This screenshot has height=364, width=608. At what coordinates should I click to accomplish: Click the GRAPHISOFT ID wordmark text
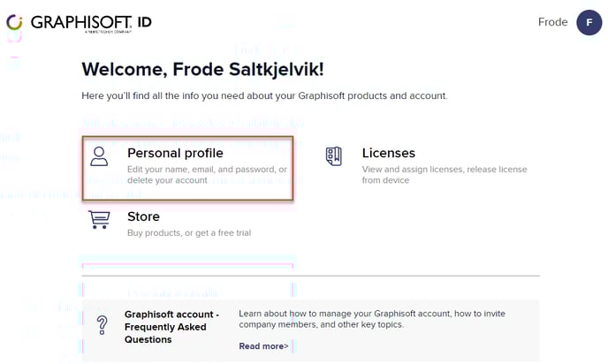91,22
